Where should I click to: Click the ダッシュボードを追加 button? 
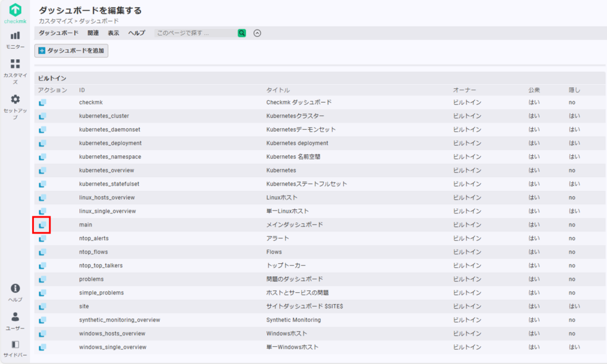point(71,51)
